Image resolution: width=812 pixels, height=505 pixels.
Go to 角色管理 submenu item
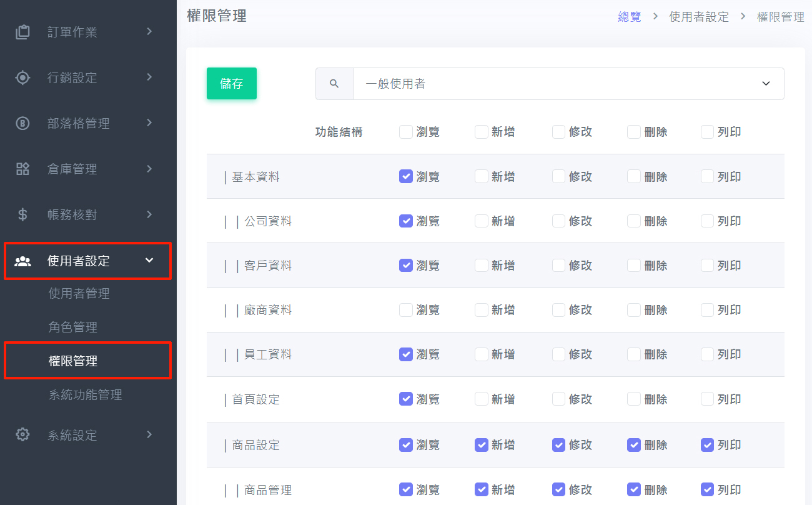tap(73, 327)
